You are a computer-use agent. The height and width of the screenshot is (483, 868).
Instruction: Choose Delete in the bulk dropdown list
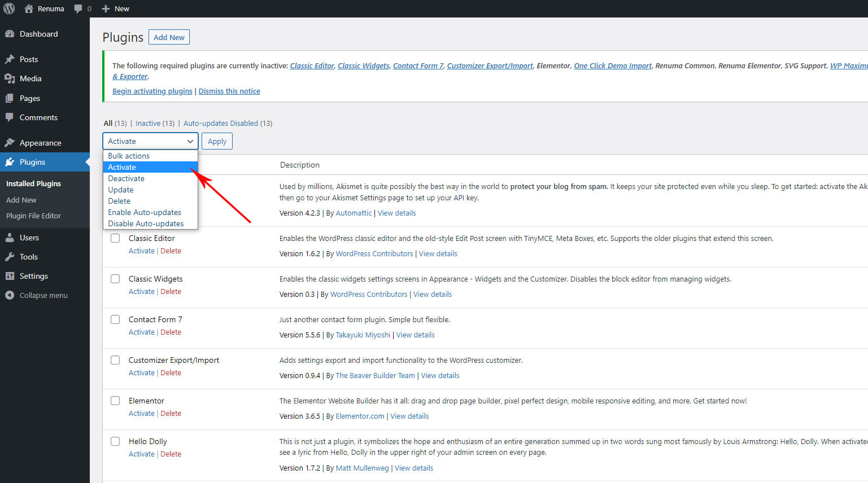[150, 201]
